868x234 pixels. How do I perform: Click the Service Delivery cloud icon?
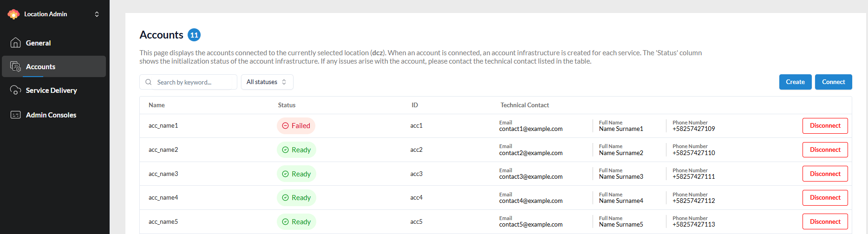15,91
